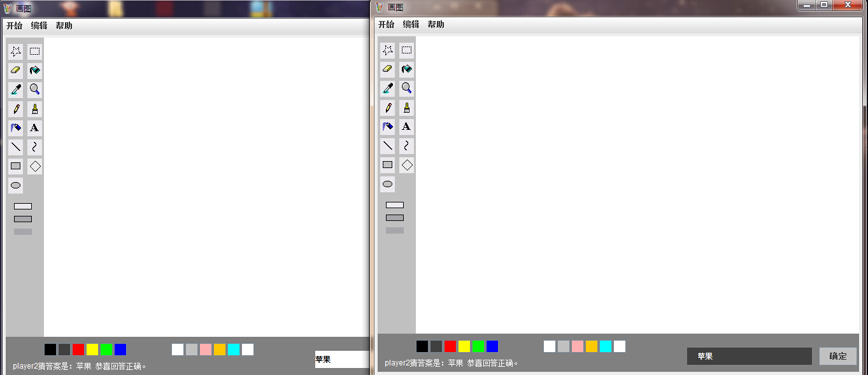Open the 编辑 menu in left window
The width and height of the screenshot is (868, 375).
(39, 25)
